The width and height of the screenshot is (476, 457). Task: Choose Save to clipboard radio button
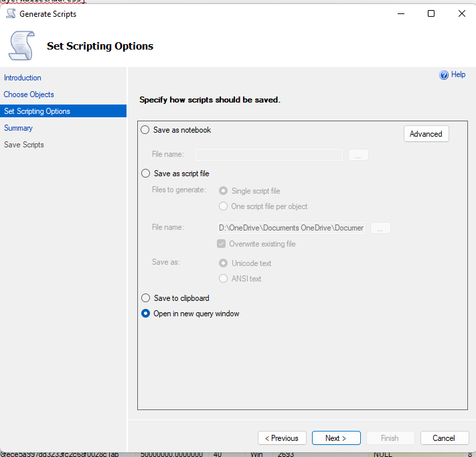145,298
